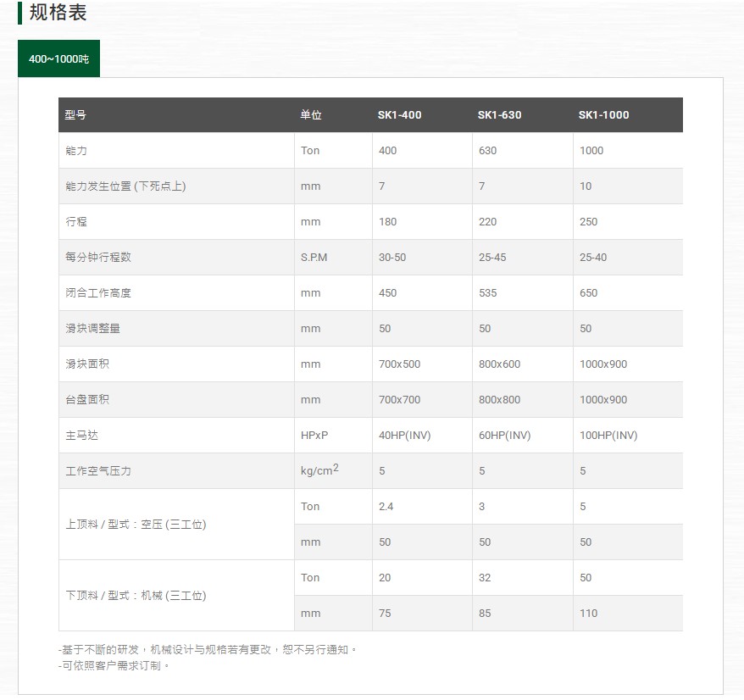Select the 能力发生位置 (下死点上) row label
The width and height of the screenshot is (744, 700).
tap(125, 186)
